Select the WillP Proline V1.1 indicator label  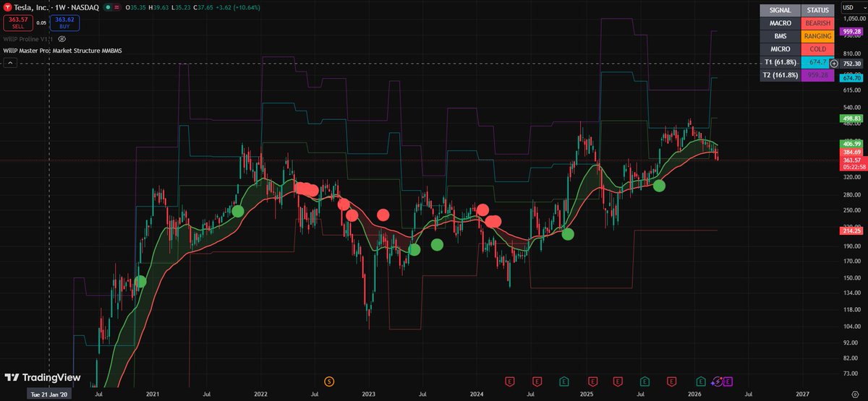click(x=27, y=38)
